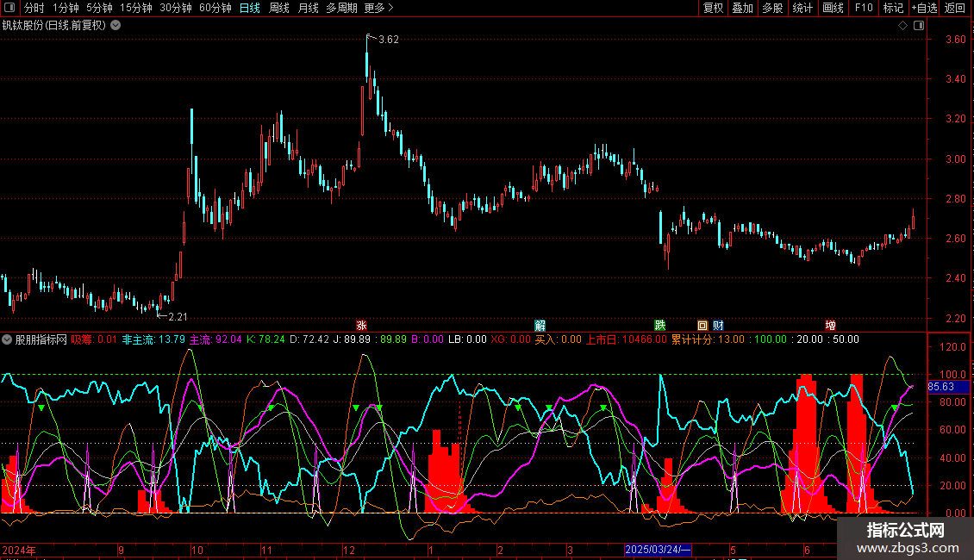Open F10 company info
Image resolution: width=974 pixels, height=560 pixels.
(864, 8)
